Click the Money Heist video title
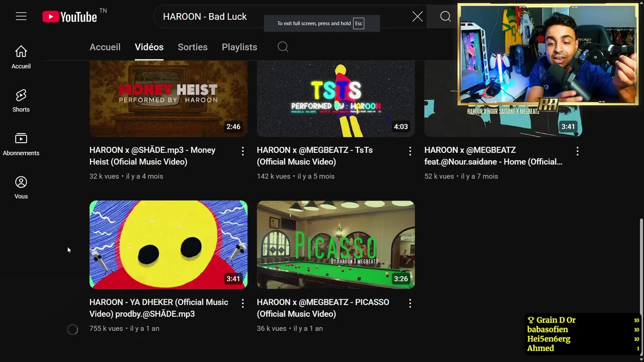The width and height of the screenshot is (644, 362). 152,156
